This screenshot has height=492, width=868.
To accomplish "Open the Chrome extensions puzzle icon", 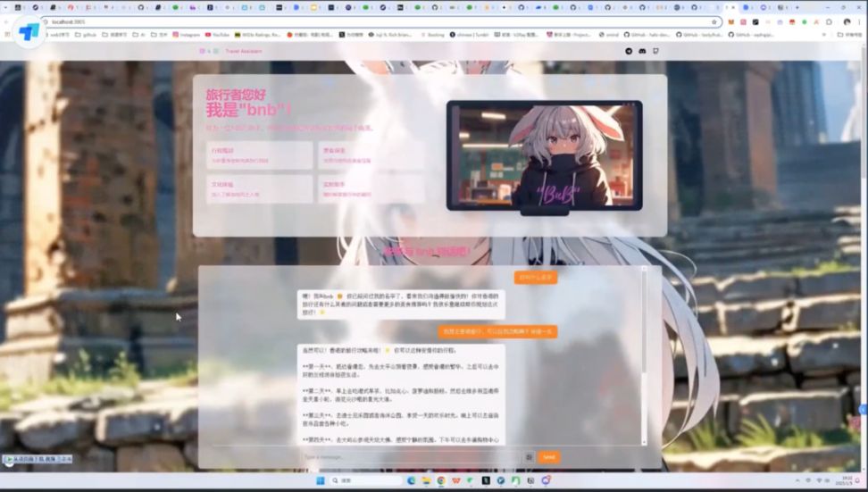I will click(829, 22).
